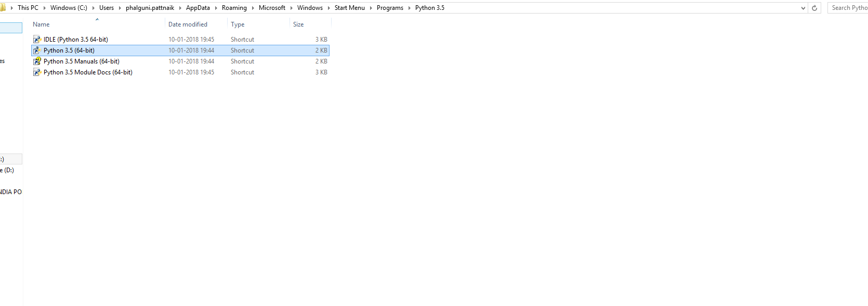The width and height of the screenshot is (868, 306).
Task: Sort files by the Name column
Action: click(x=41, y=24)
